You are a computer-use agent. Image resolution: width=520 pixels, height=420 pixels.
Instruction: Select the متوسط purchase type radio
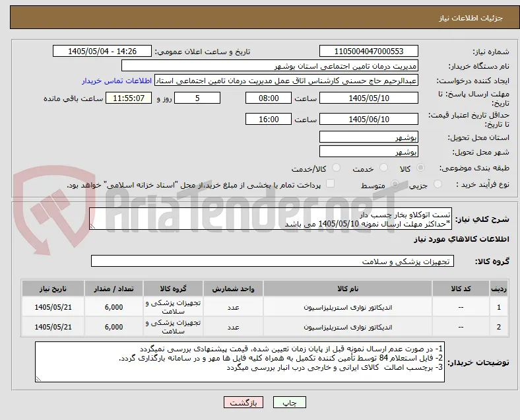(395, 184)
